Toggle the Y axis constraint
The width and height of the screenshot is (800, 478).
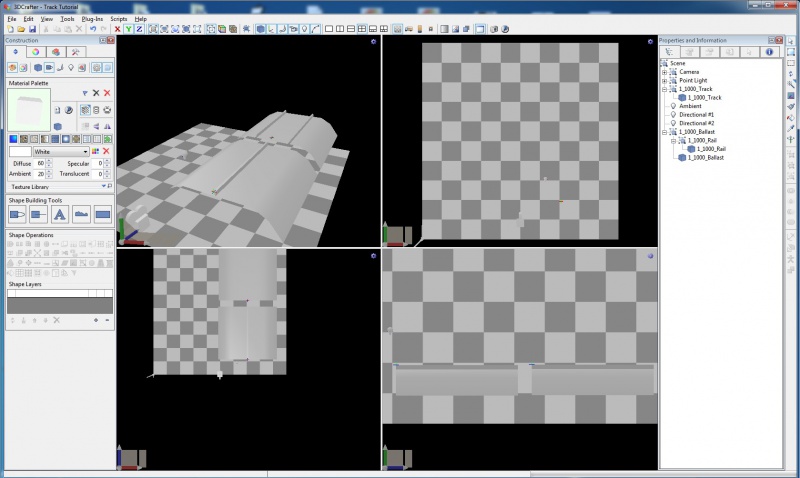point(128,29)
